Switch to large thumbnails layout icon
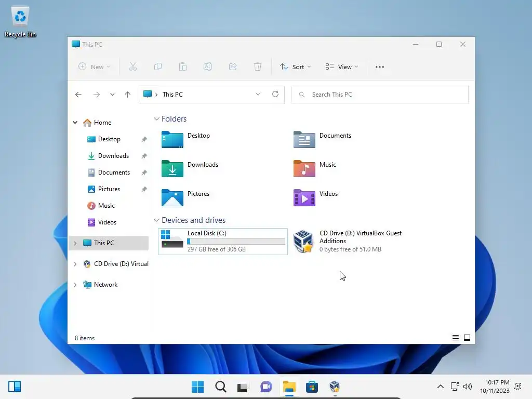Image resolution: width=532 pixels, height=399 pixels. (467, 338)
